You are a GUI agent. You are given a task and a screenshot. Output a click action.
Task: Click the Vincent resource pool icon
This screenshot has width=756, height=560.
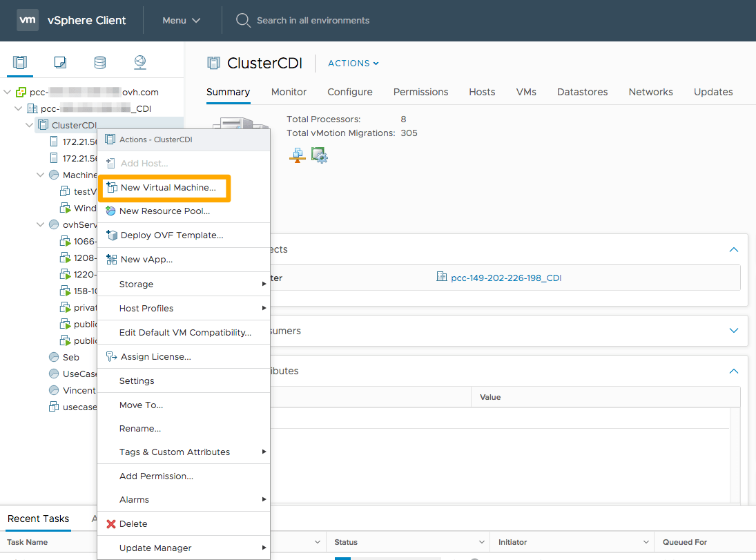[x=54, y=390]
